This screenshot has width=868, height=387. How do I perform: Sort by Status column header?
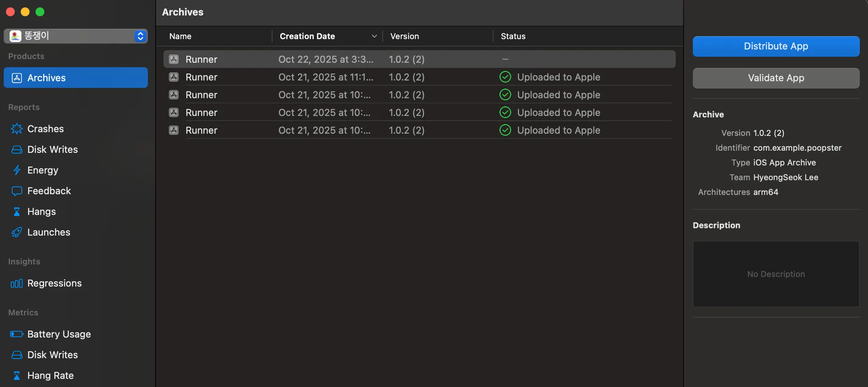pyautogui.click(x=513, y=36)
